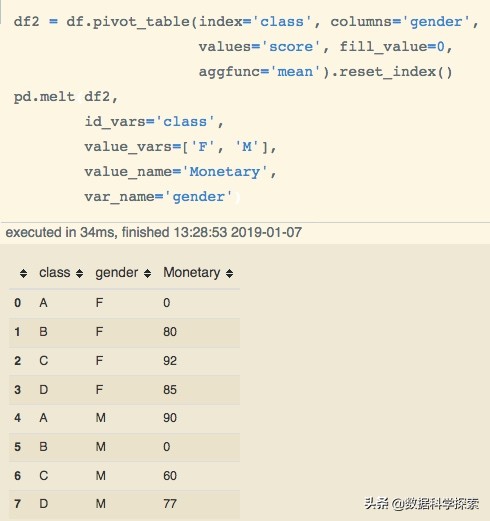490x521 pixels.
Task: Click the values='score' code line
Action: (x=325, y=47)
